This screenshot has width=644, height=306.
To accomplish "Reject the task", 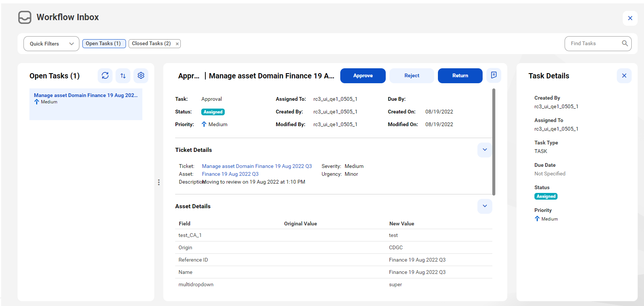I will click(x=412, y=76).
